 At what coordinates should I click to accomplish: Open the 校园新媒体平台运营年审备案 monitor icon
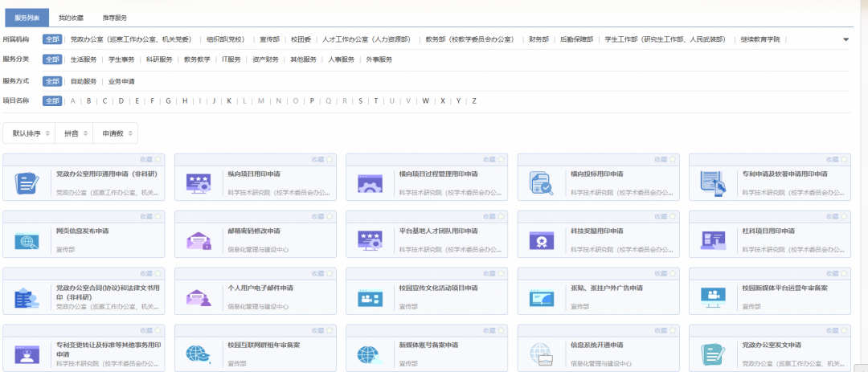click(x=712, y=297)
